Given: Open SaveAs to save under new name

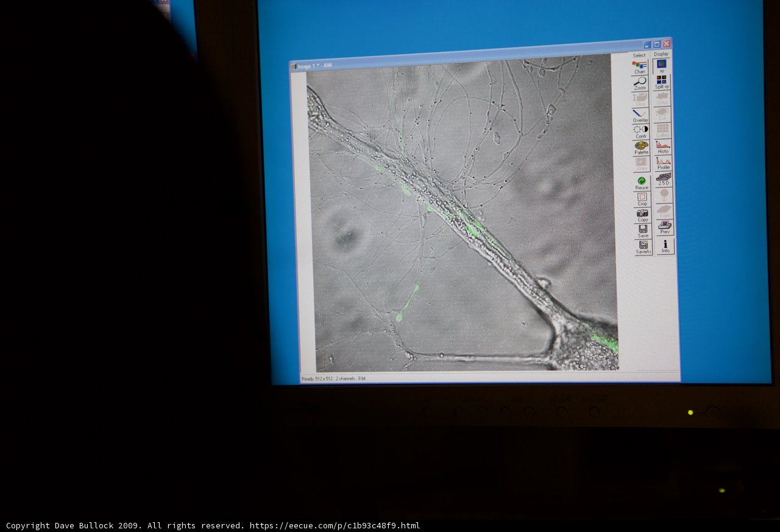Looking at the screenshot, I should click(x=643, y=246).
